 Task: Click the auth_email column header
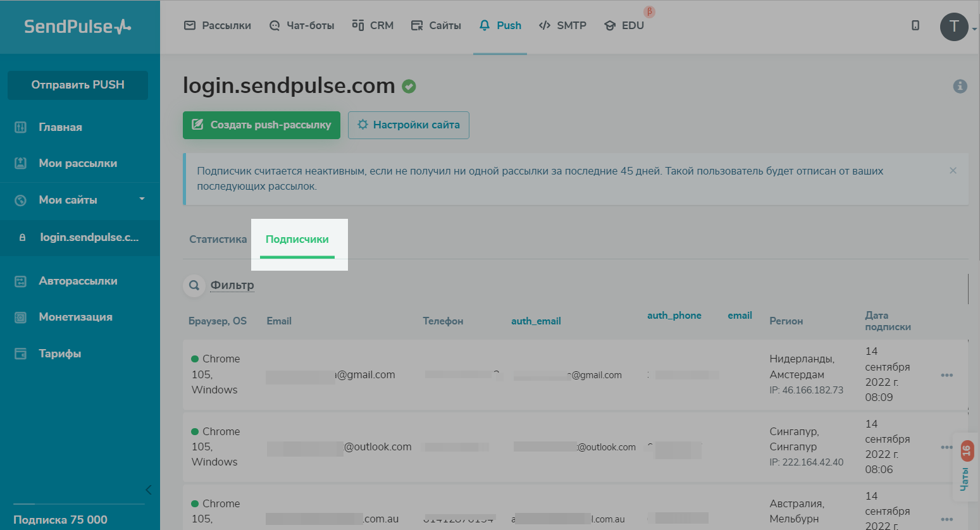[536, 321]
